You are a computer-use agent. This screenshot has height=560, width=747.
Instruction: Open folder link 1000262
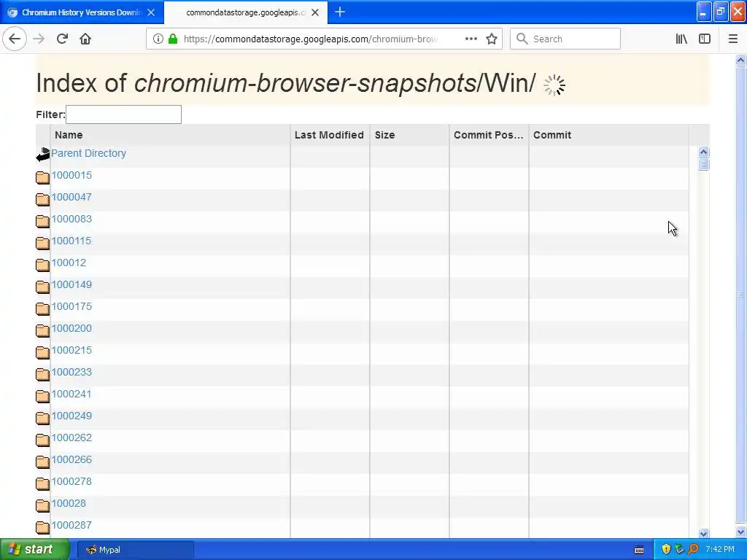tap(71, 438)
